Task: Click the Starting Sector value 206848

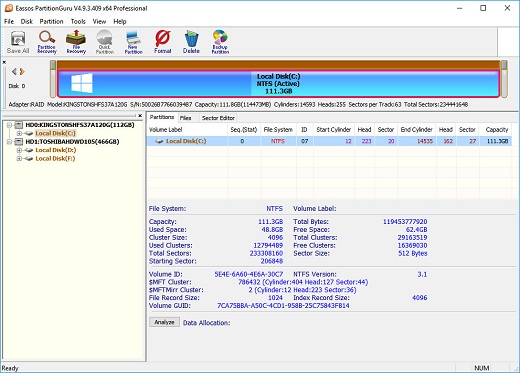Action: coord(272,261)
